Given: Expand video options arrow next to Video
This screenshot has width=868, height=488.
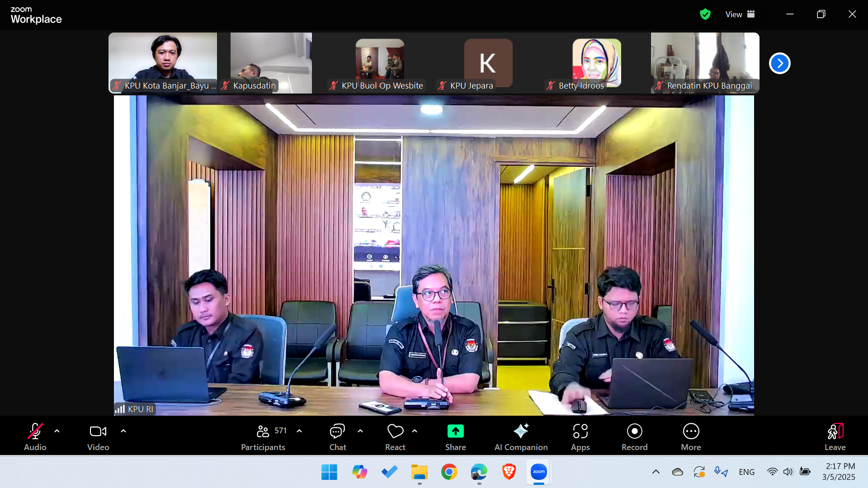Looking at the screenshot, I should click(123, 431).
